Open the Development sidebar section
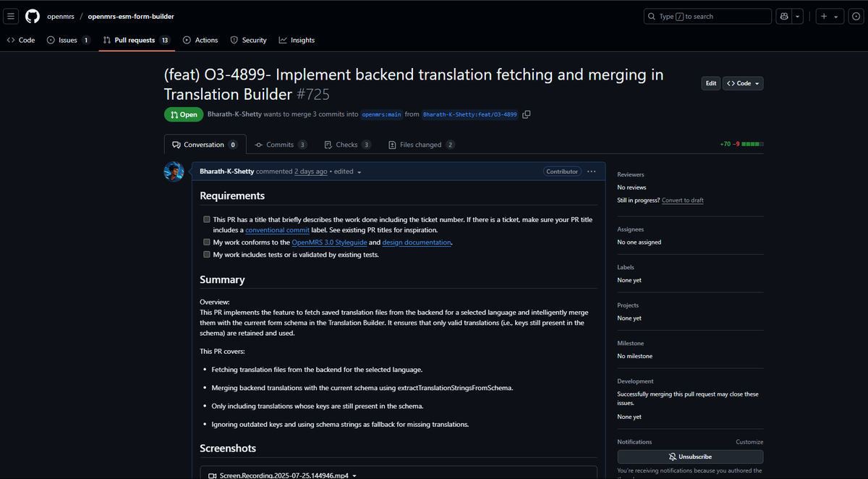The width and height of the screenshot is (868, 479). click(635, 381)
